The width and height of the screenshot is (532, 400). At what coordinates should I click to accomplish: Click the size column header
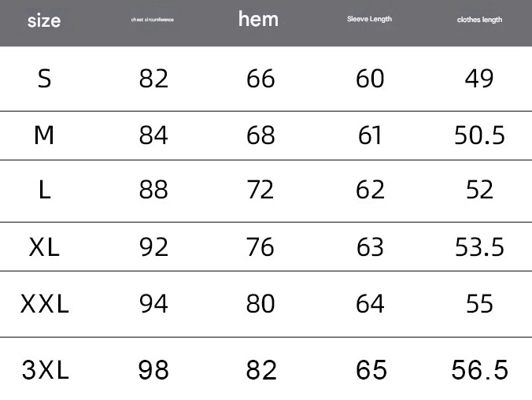point(44,21)
